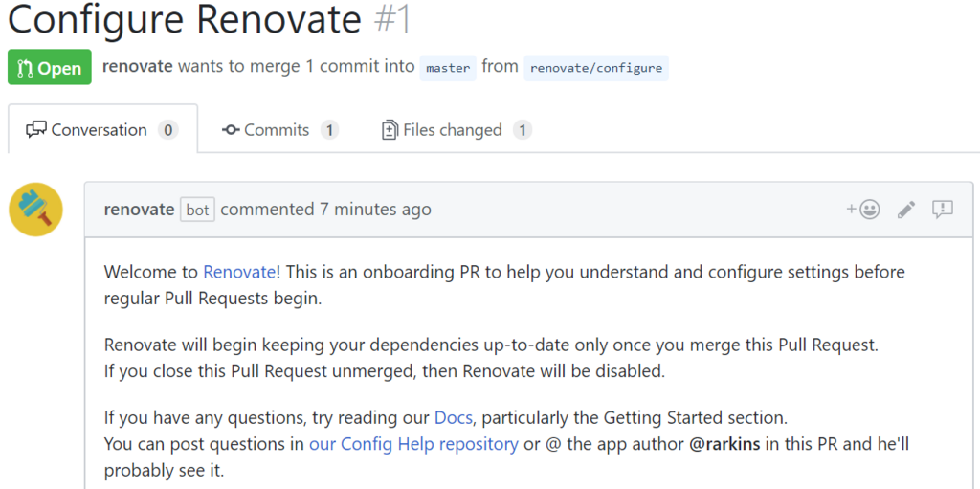The height and width of the screenshot is (489, 980).
Task: Open the Renovate link in welcome text
Action: (x=238, y=272)
